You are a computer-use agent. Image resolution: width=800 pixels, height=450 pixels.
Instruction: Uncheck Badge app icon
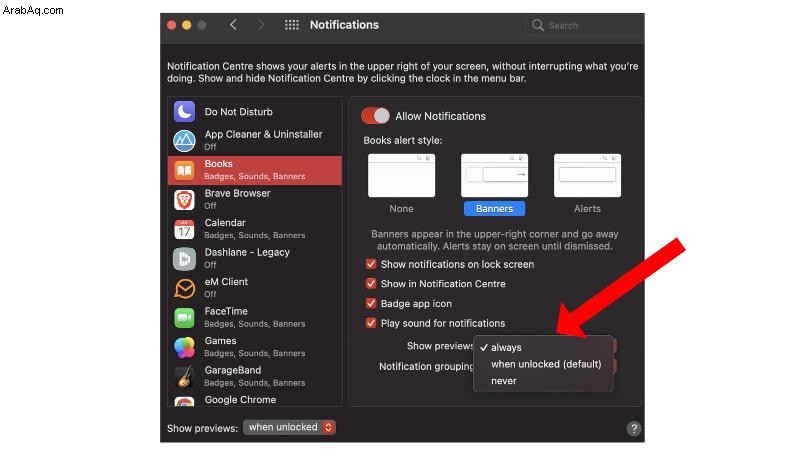(371, 303)
